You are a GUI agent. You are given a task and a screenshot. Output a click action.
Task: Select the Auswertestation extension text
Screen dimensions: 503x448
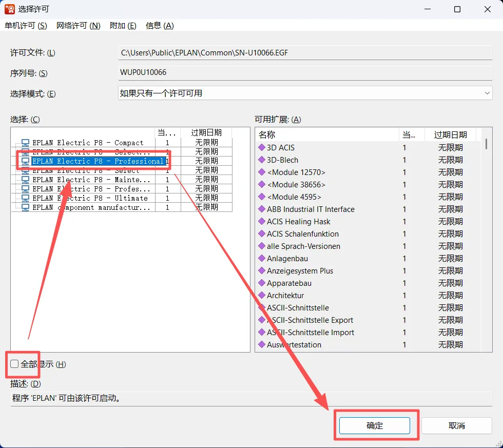(x=294, y=345)
